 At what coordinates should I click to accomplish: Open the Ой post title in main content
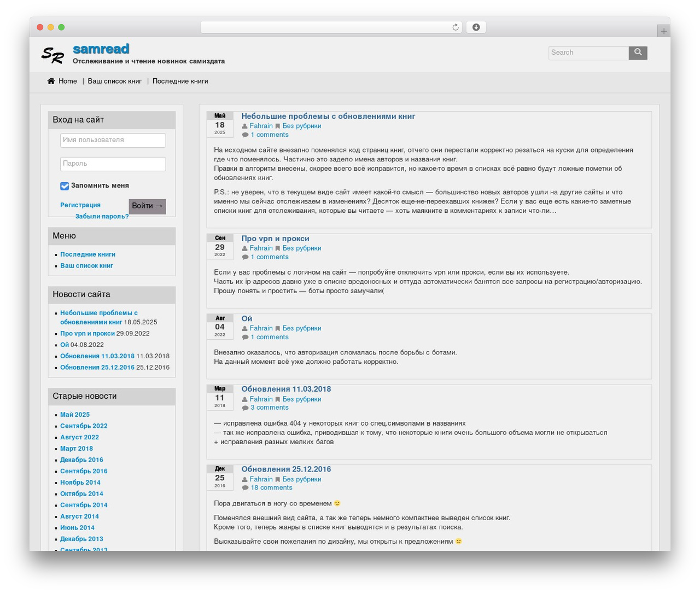[247, 318]
